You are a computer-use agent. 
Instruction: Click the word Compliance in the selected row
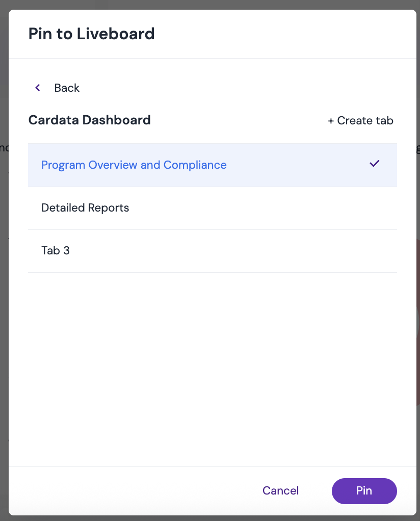pos(195,165)
